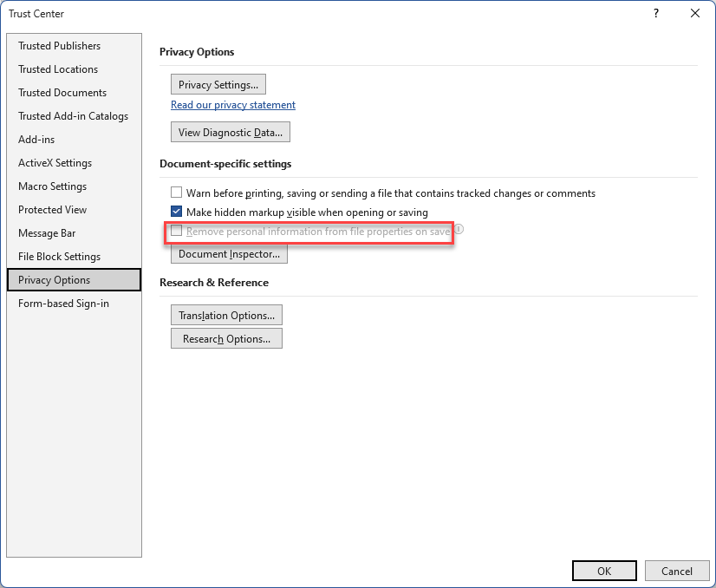This screenshot has width=716, height=588.
Task: Switch to Macro Settings
Action: tap(74, 186)
